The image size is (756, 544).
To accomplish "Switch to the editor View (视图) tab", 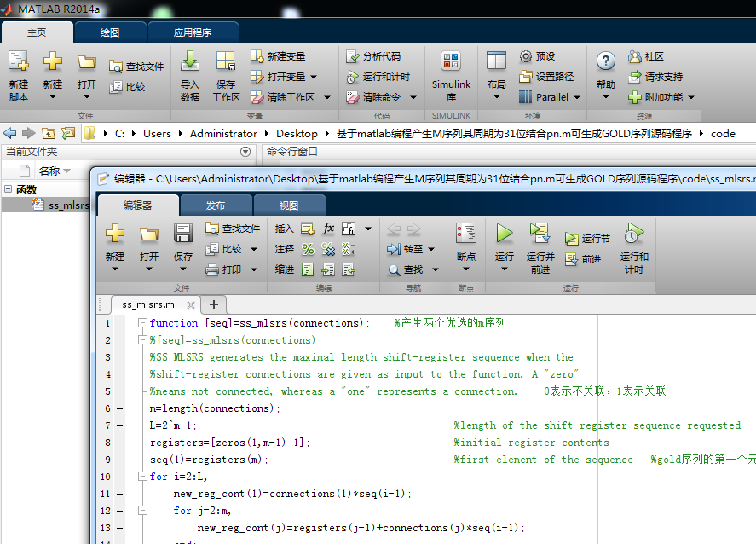I will pos(289,205).
